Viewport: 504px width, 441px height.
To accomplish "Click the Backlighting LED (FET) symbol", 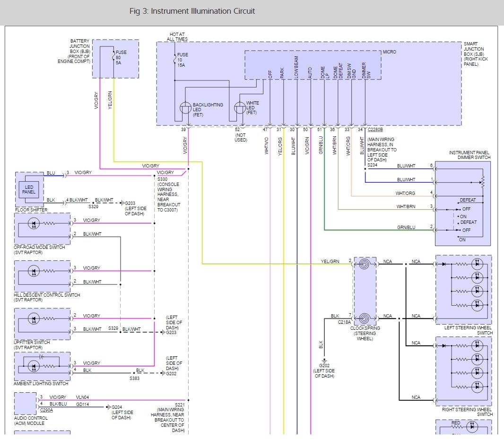I will [x=185, y=108].
